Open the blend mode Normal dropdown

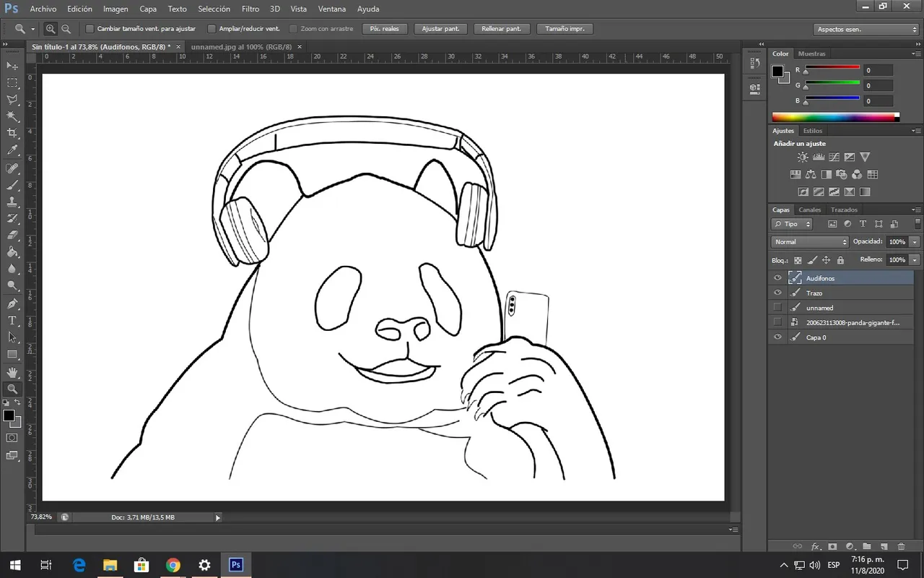pos(810,242)
